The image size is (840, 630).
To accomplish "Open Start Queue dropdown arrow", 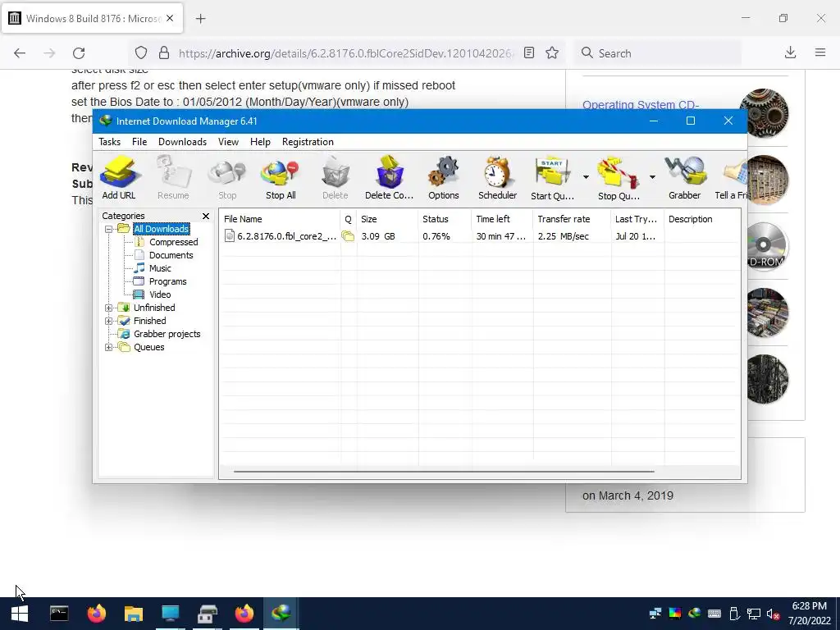I will pyautogui.click(x=586, y=177).
